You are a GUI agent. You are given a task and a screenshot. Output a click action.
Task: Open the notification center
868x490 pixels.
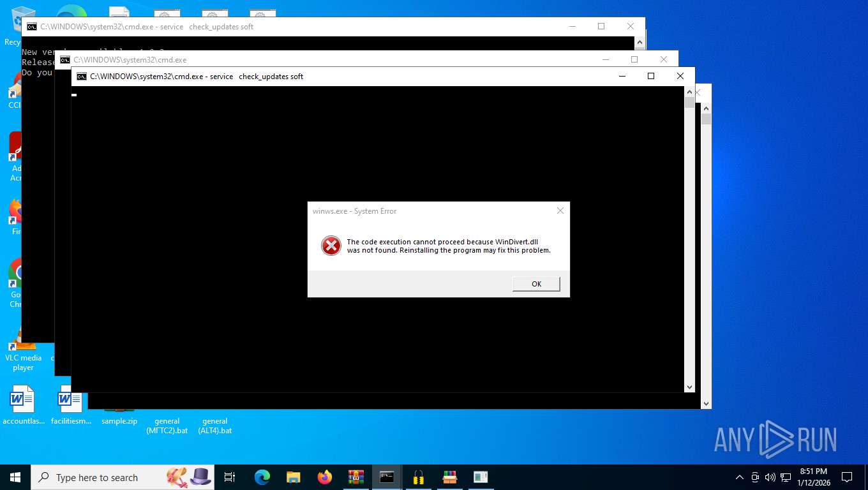pyautogui.click(x=847, y=477)
